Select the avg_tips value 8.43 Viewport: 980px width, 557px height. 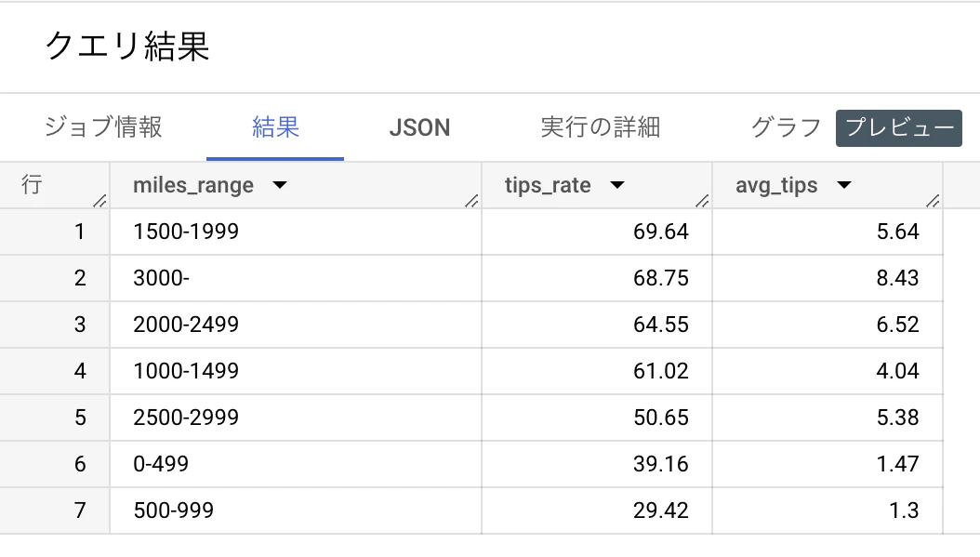pos(897,278)
